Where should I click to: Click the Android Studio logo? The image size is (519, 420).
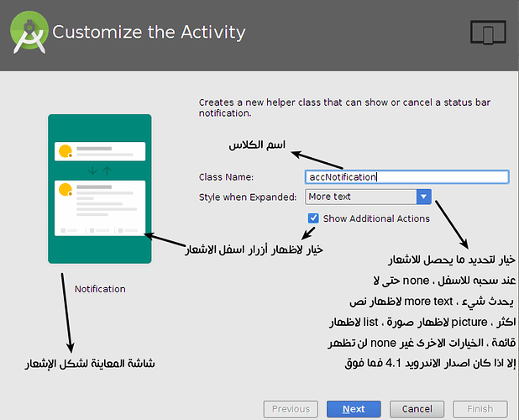click(x=28, y=34)
